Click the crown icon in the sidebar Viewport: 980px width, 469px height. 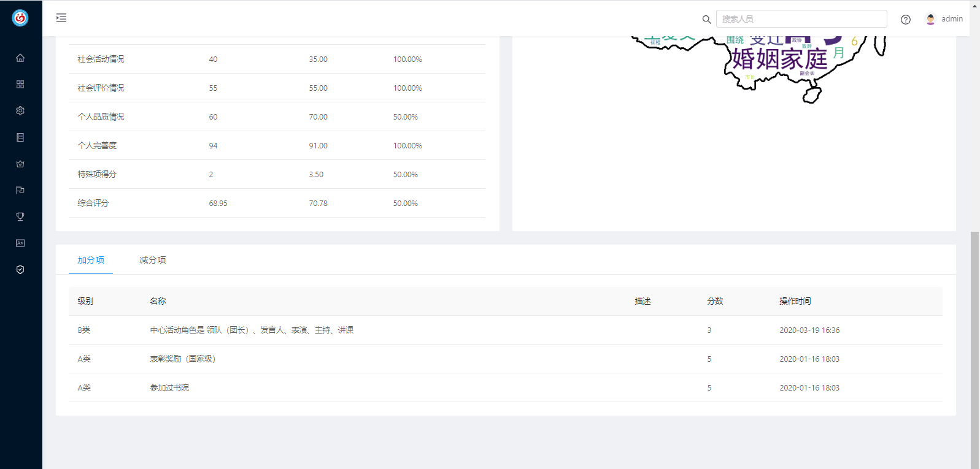[x=20, y=164]
